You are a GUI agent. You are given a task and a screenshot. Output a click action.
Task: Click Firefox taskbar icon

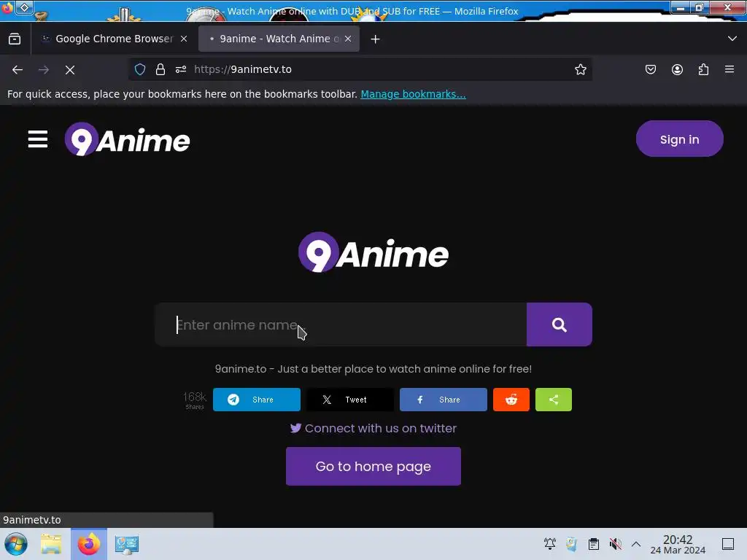pyautogui.click(x=88, y=544)
